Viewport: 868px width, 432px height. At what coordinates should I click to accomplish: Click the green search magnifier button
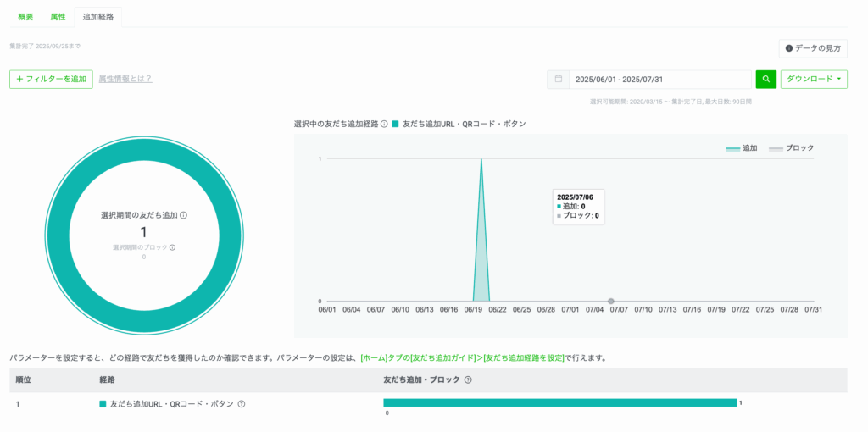point(765,79)
